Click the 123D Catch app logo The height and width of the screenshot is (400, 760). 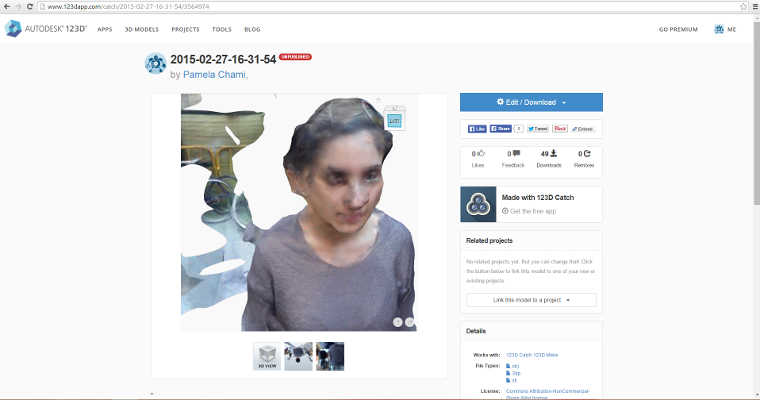(x=478, y=204)
